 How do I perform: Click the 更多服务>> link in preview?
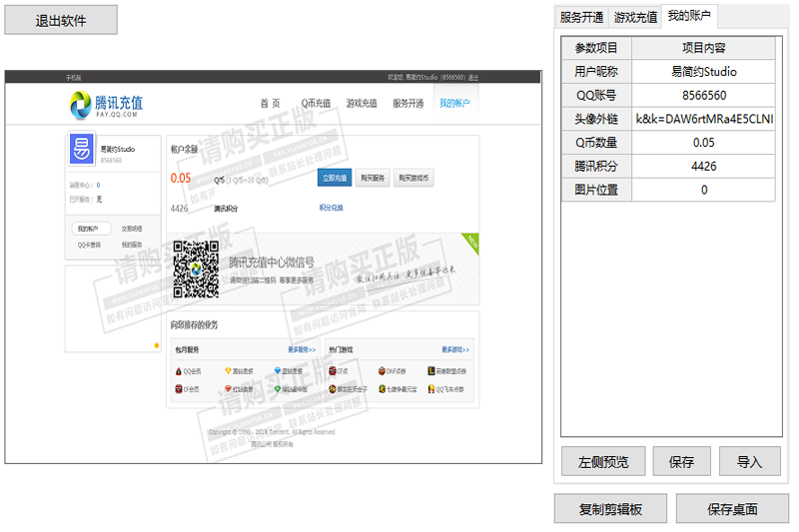click(302, 349)
